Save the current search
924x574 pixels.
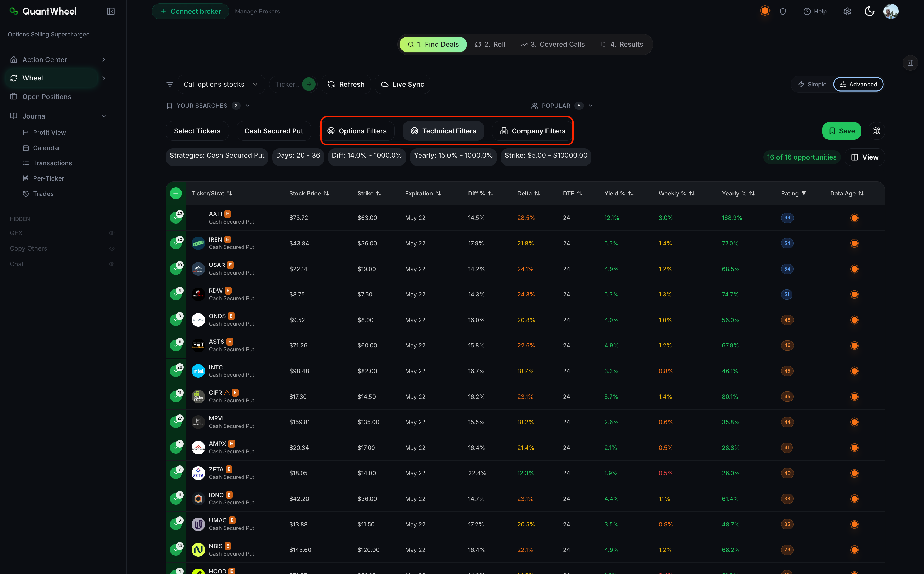pyautogui.click(x=842, y=131)
